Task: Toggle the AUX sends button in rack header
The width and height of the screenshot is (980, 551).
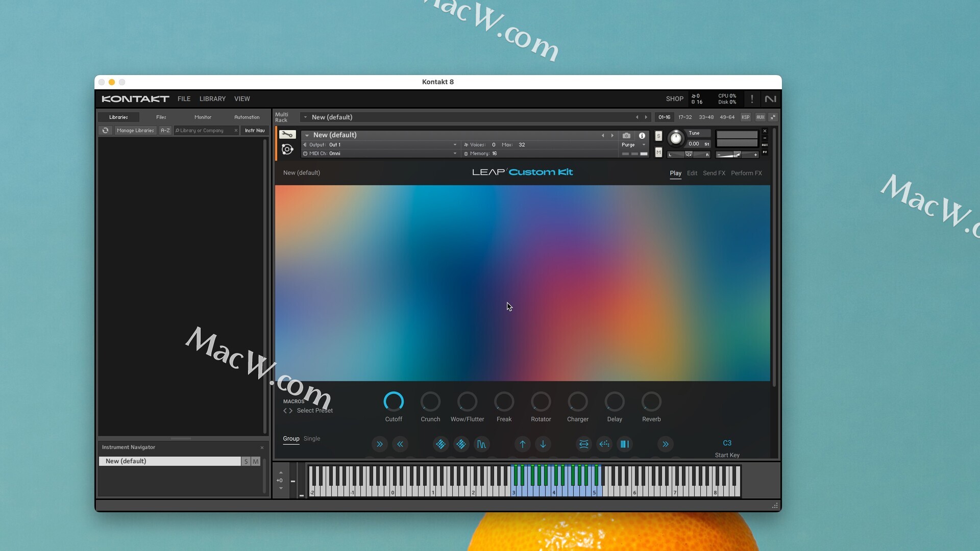Action: coord(760,117)
